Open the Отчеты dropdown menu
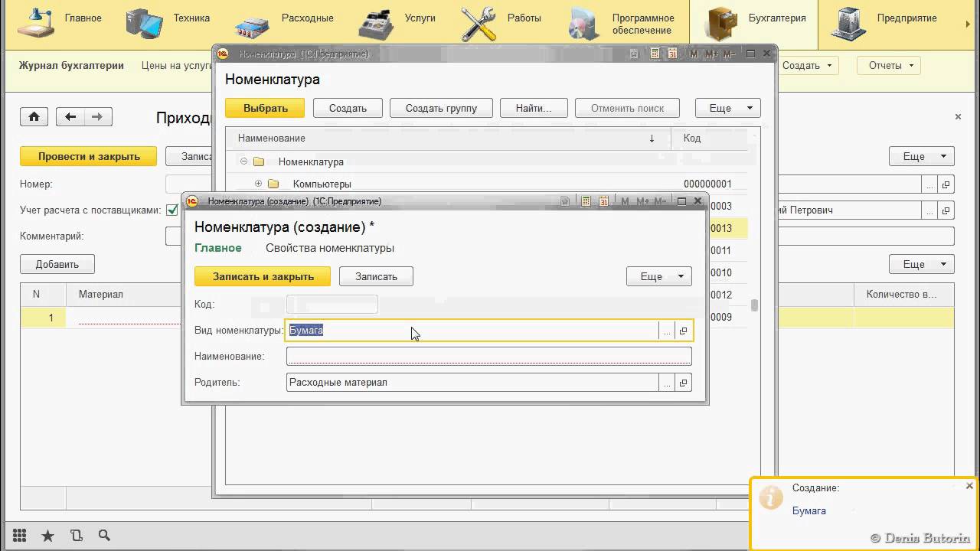The height and width of the screenshot is (551, 980). pos(889,66)
